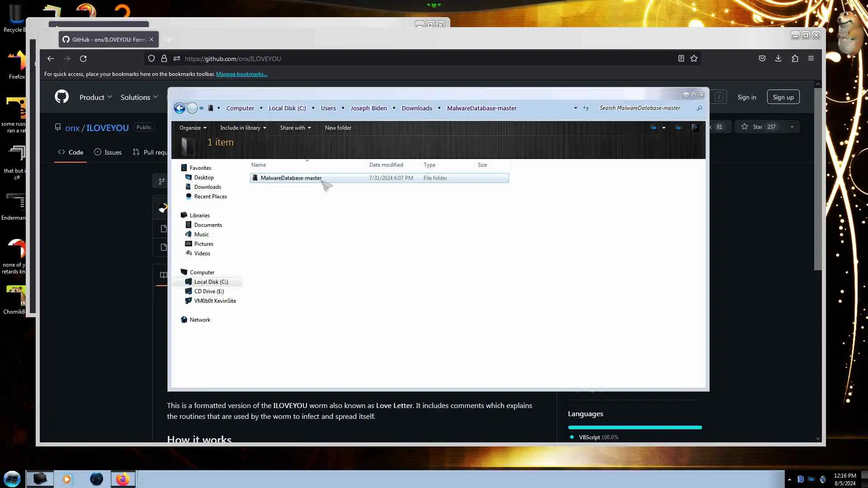Expand the Include in library dropdown

click(x=243, y=128)
